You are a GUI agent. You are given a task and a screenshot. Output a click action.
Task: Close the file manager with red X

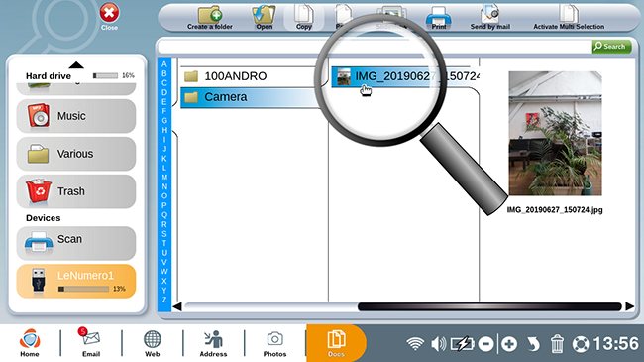pyautogui.click(x=109, y=14)
